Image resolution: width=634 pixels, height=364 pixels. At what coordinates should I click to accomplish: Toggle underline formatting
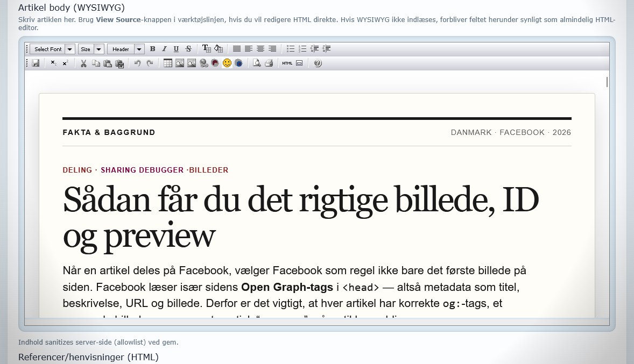[176, 49]
